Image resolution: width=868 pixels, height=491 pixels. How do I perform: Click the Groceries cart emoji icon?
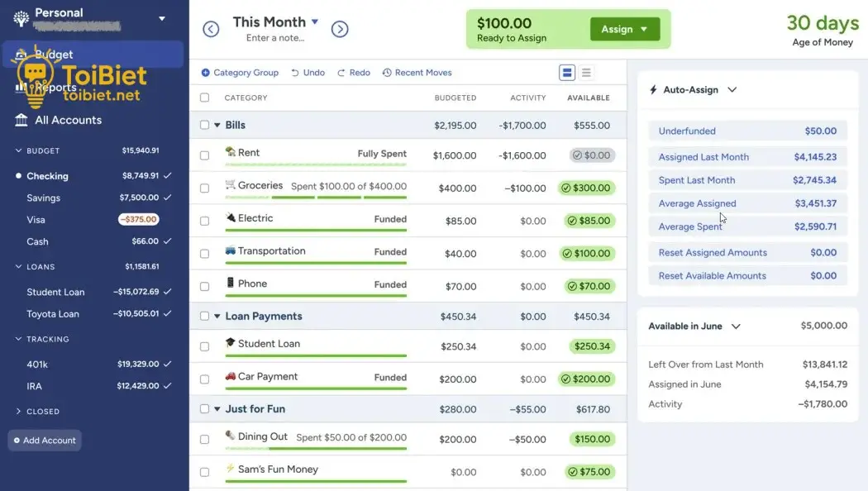[x=231, y=184]
